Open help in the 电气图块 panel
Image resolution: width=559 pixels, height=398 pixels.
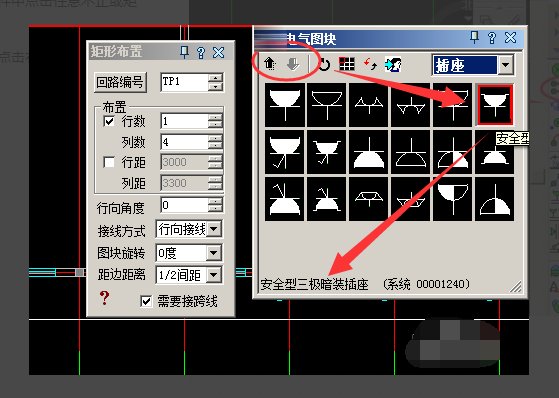click(492, 37)
